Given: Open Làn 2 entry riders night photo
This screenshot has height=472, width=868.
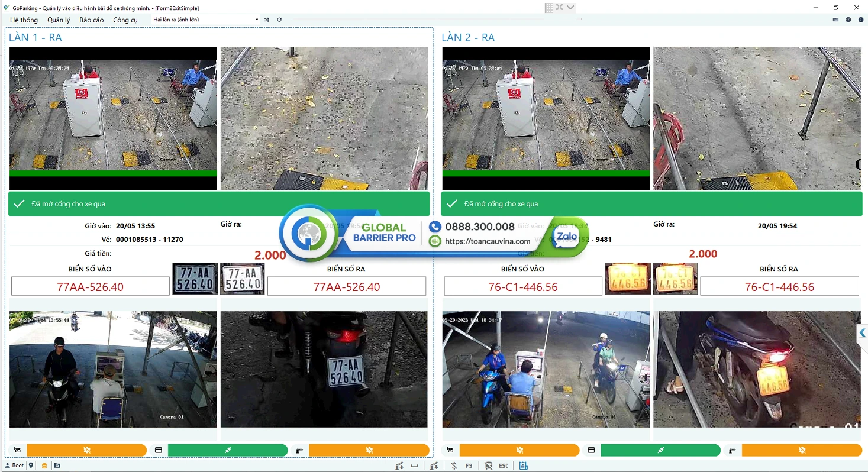Looking at the screenshot, I should point(546,369).
